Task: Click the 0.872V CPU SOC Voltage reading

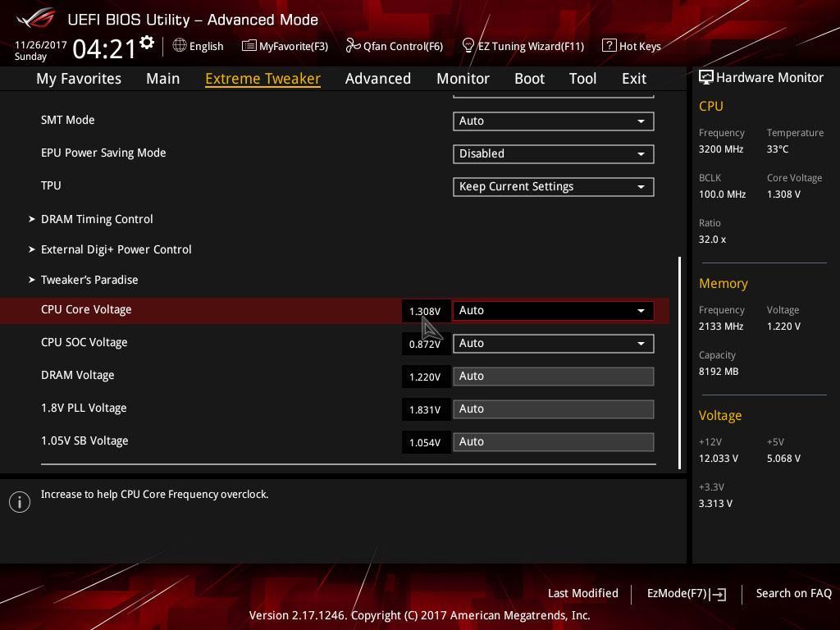Action: (425, 344)
